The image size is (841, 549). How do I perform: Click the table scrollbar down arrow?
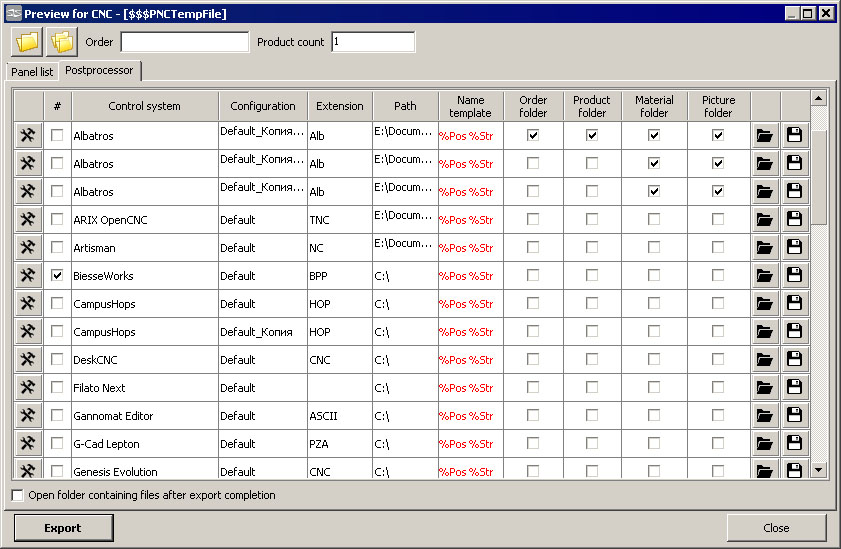click(818, 470)
